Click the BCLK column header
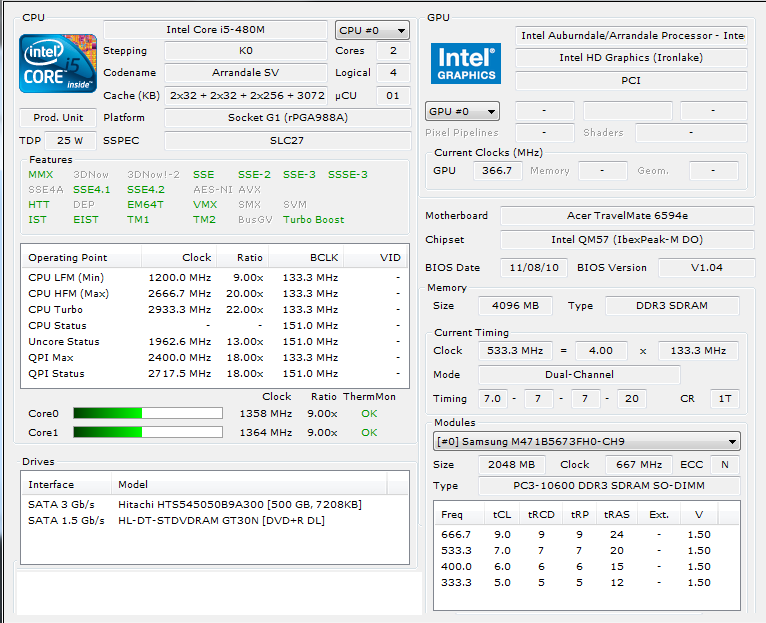The width and height of the screenshot is (766, 623). pyautogui.click(x=306, y=258)
